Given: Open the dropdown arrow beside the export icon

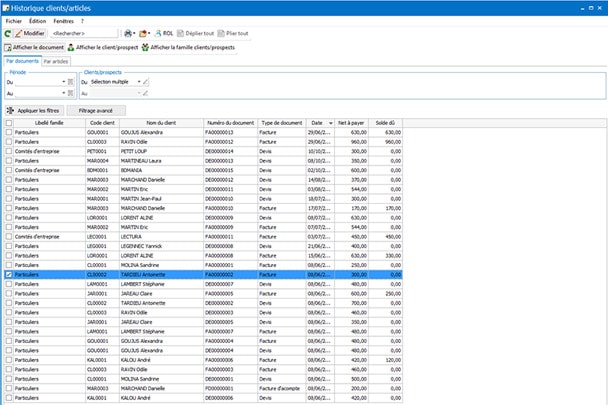Looking at the screenshot, I should click(x=149, y=33).
